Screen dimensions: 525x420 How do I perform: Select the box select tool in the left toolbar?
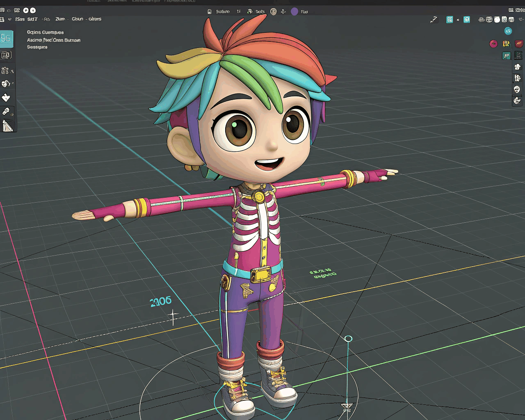point(7,38)
